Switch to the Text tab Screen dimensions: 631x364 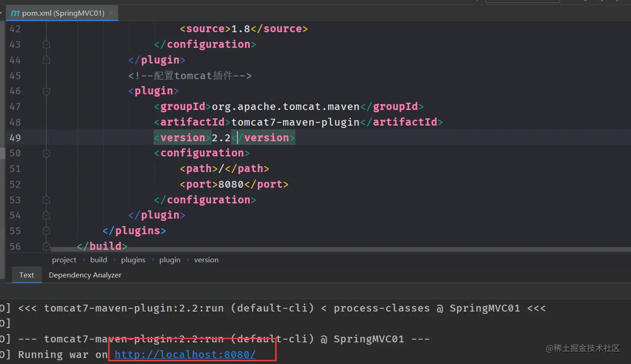27,275
